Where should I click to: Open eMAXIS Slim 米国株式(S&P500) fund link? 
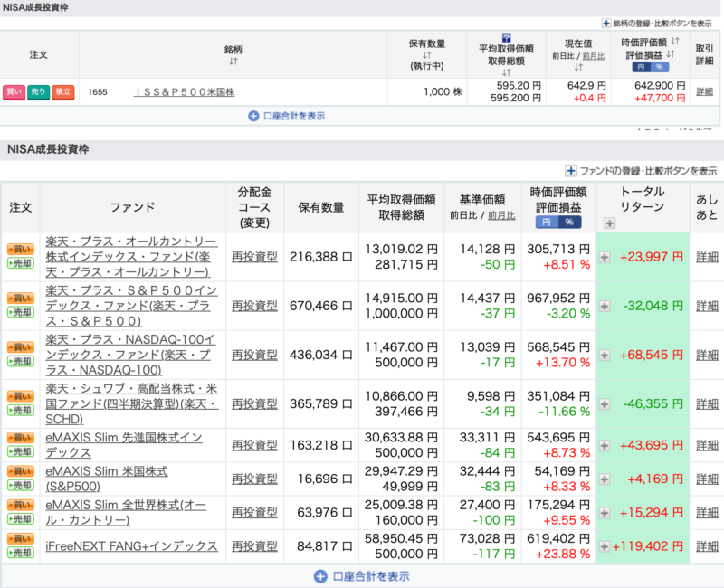107,479
